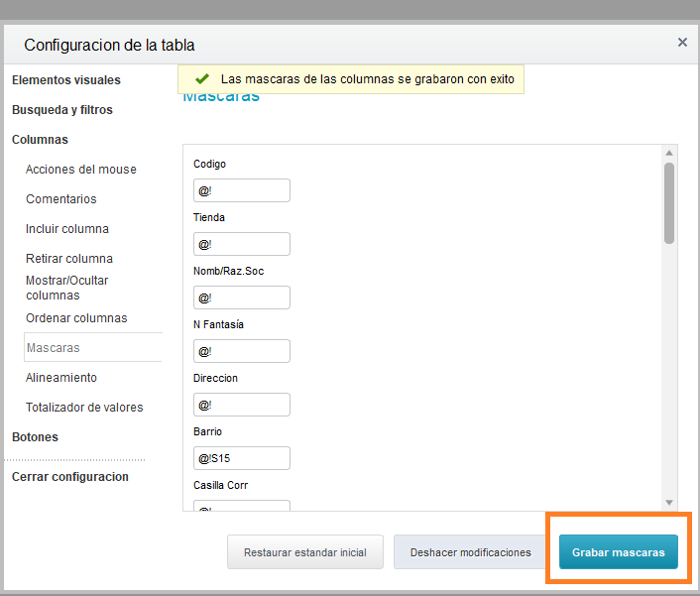Click the success message about mascaras grabadas
Image resolution: width=700 pixels, height=596 pixels.
tap(368, 79)
